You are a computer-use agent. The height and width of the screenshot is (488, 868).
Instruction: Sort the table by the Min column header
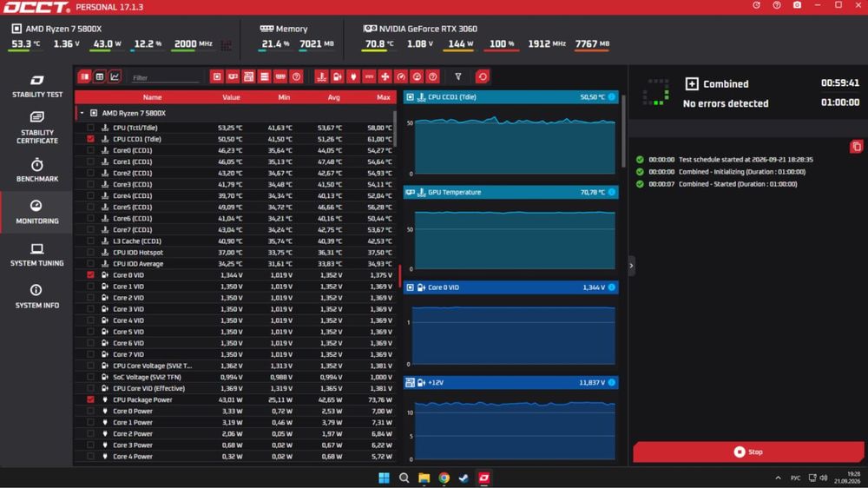click(x=284, y=97)
